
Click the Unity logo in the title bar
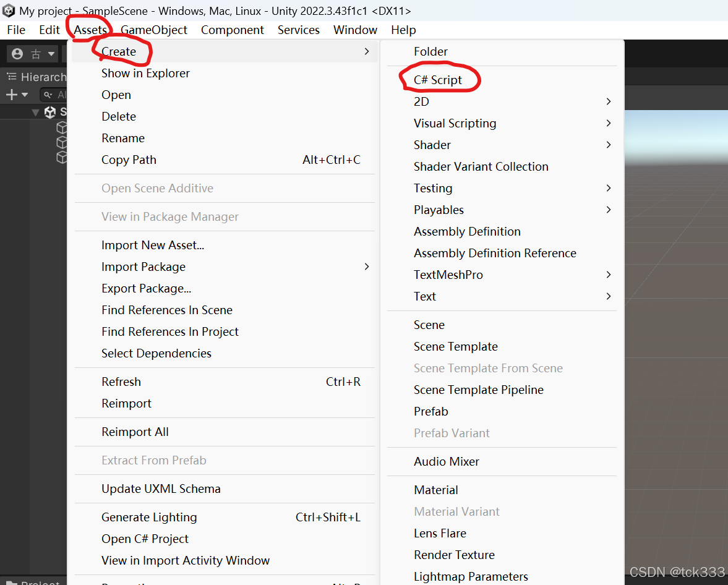click(9, 11)
